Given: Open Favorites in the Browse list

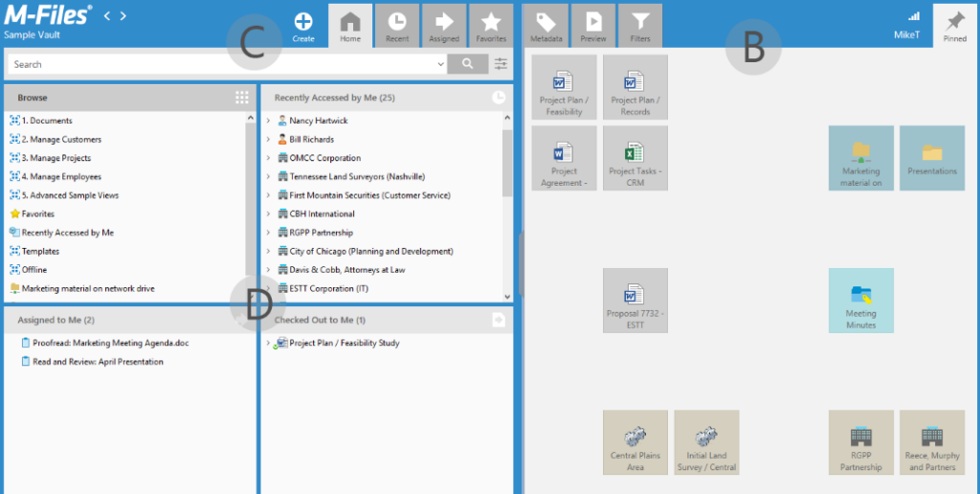Looking at the screenshot, I should pyautogui.click(x=32, y=213).
